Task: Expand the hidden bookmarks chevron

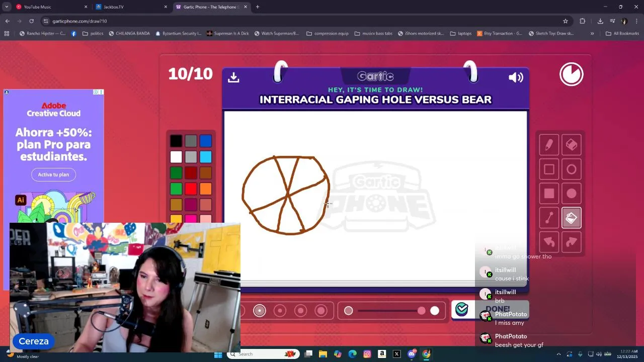Action: (592, 34)
